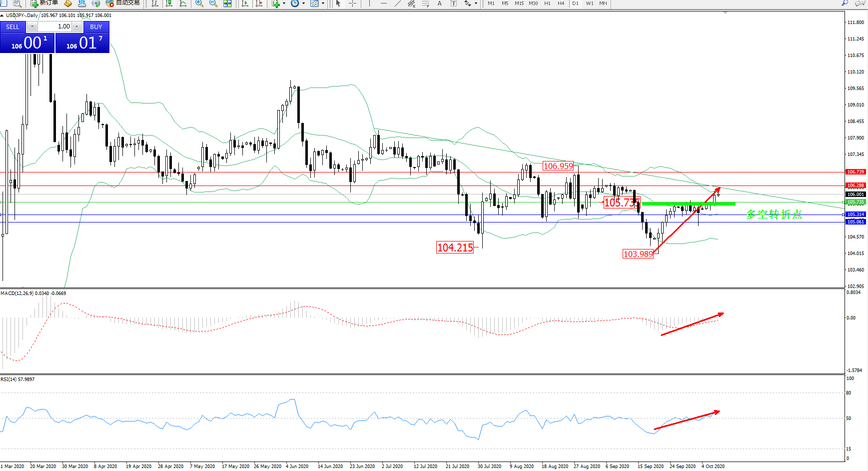
Task: Select the horizontal line drawing tool
Action: point(384,3)
